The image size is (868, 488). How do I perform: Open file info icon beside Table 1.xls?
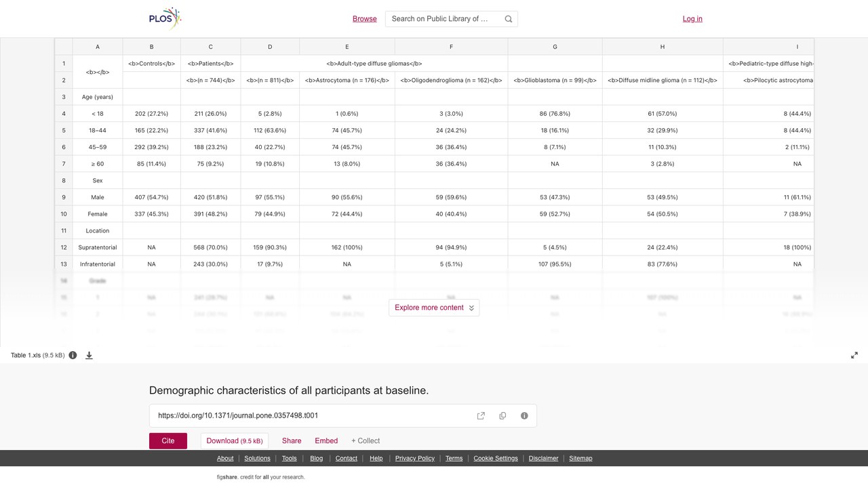coord(73,355)
